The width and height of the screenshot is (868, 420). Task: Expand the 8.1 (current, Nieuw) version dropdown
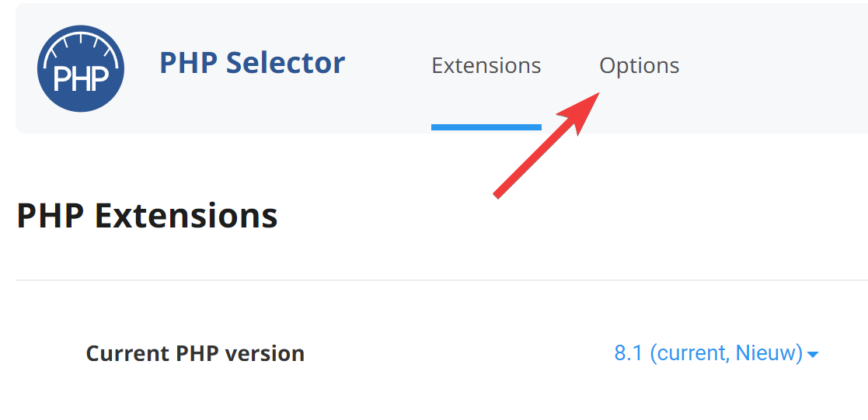click(x=715, y=353)
